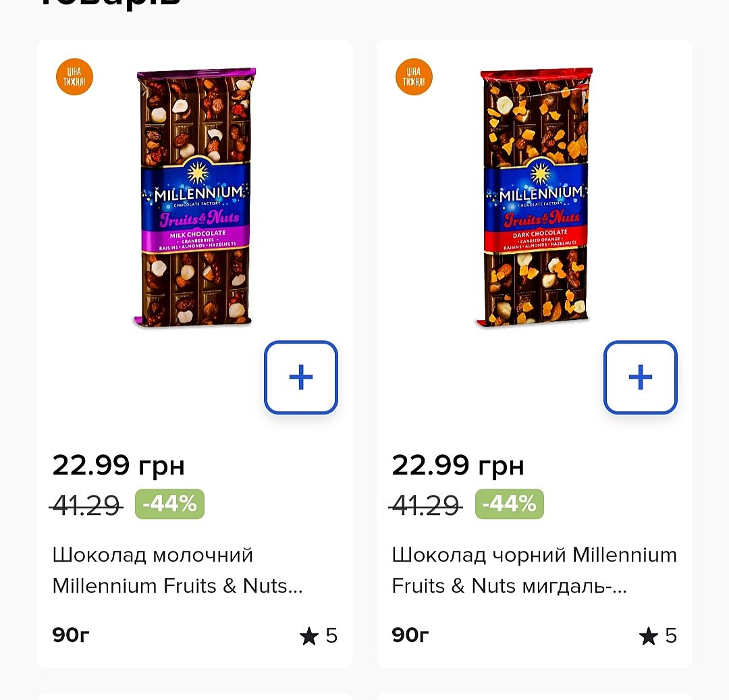Add dark chocolate Millennium to cart
This screenshot has height=700, width=729.
pos(640,377)
